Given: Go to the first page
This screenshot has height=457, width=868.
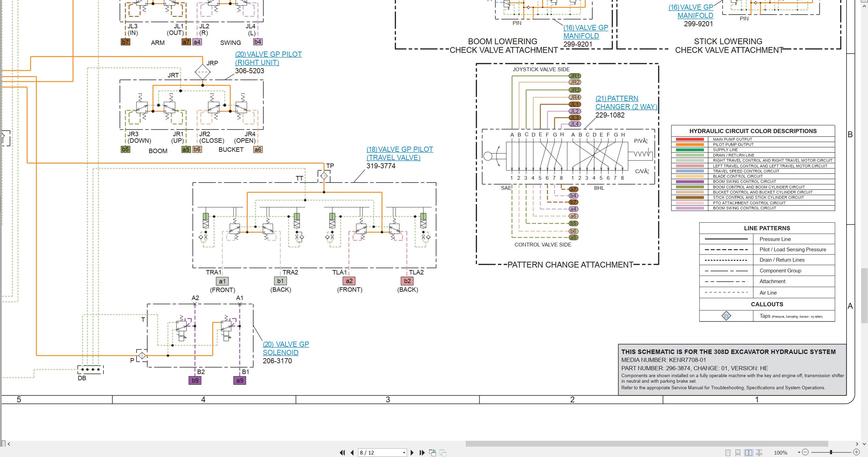Looking at the screenshot, I should tap(342, 453).
